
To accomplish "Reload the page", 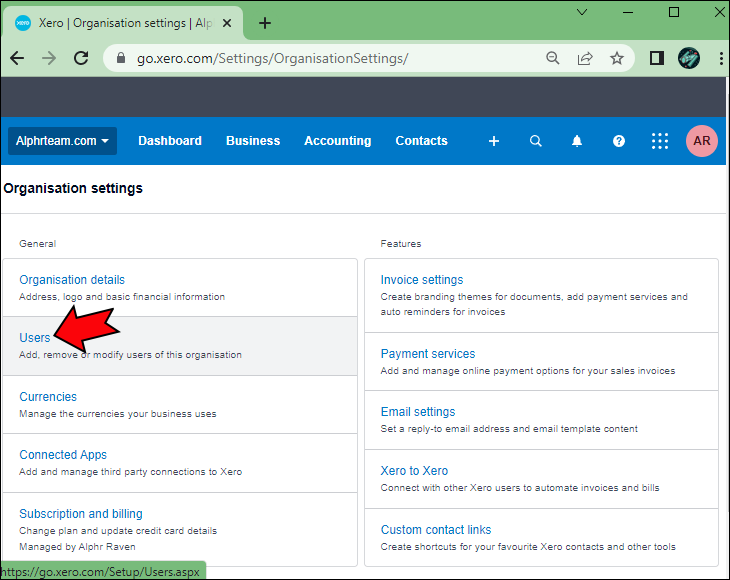I will click(81, 58).
